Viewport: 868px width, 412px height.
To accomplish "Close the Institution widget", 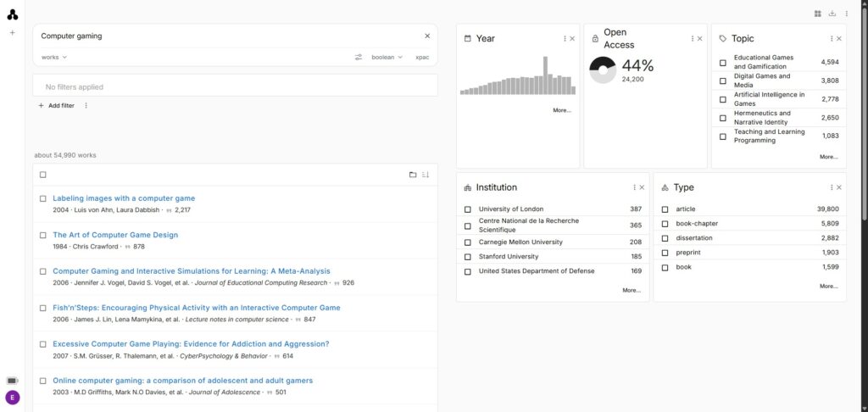I will point(643,187).
